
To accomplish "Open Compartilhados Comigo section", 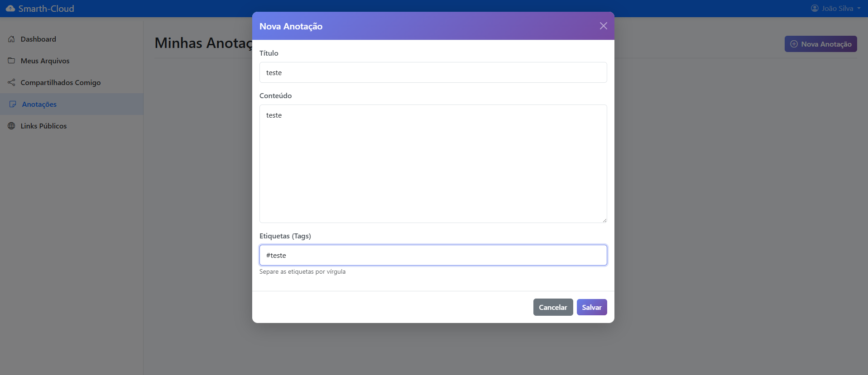I will pos(60,83).
